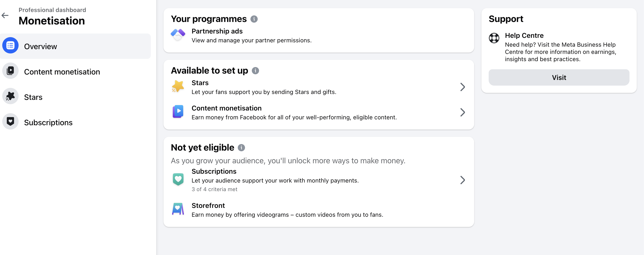Click the Help Centre lifebuoy icon
The height and width of the screenshot is (255, 644).
tap(494, 38)
